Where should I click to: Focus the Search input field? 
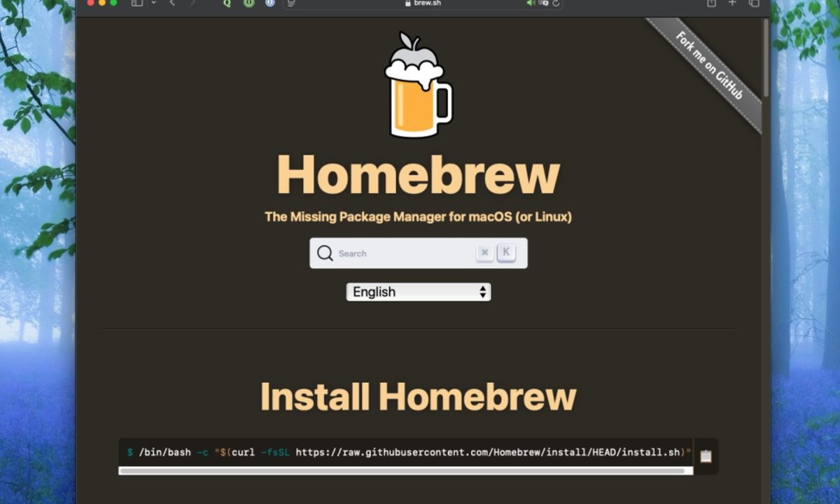point(402,253)
